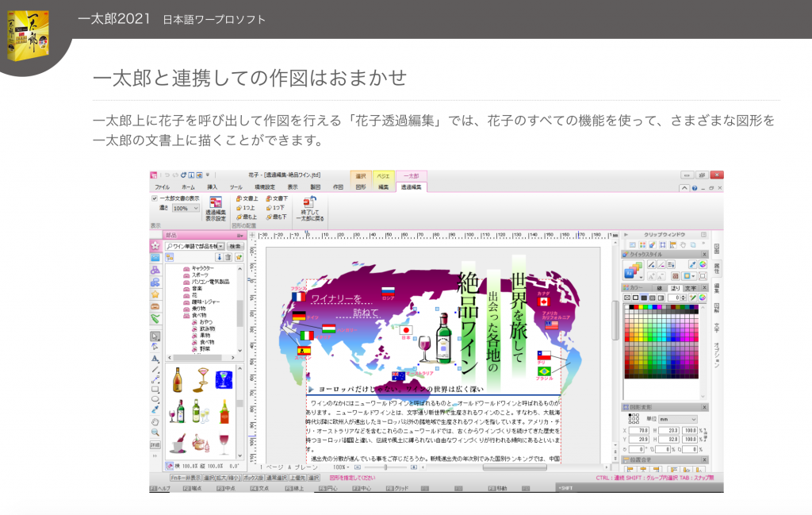Bring shape to 最も上
Viewport: 812px width, 515px height.
[x=247, y=217]
